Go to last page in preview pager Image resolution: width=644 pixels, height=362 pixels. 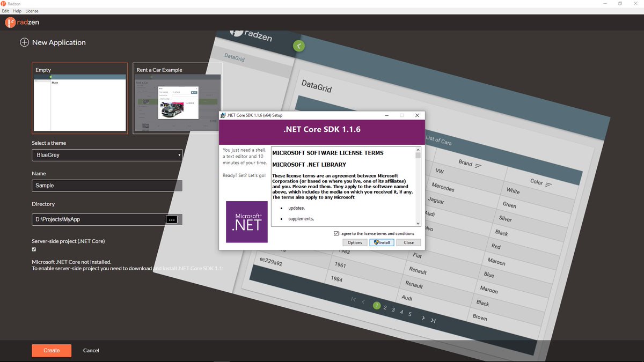point(433,321)
